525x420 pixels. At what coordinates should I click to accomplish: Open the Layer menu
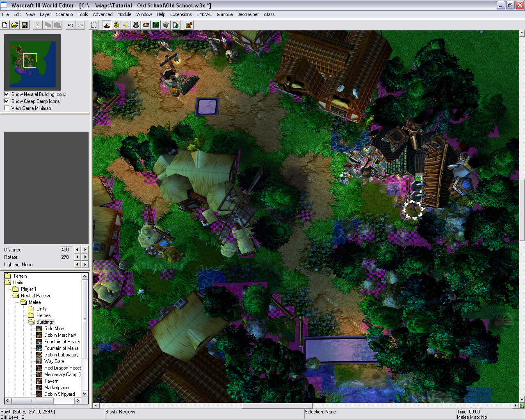(45, 14)
